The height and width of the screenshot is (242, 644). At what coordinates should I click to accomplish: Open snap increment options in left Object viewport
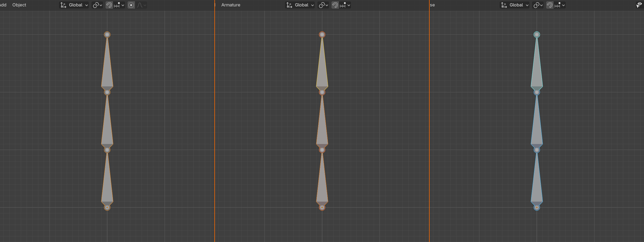coord(119,5)
